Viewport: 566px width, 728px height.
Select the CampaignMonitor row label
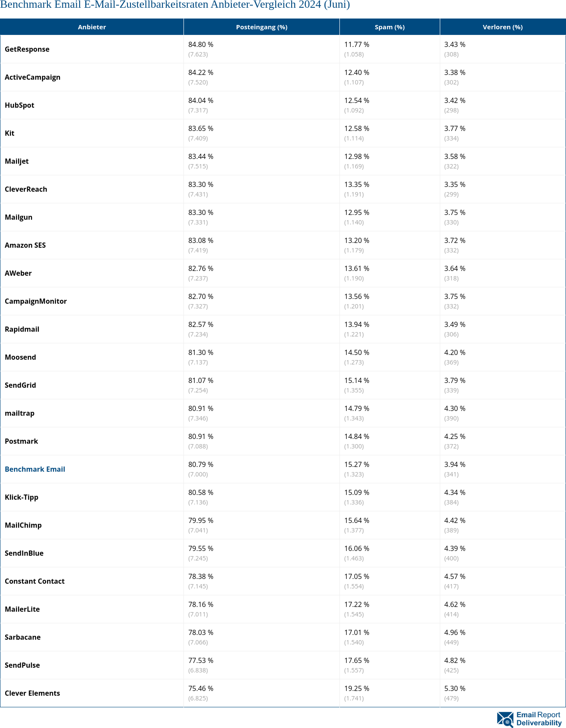click(36, 301)
